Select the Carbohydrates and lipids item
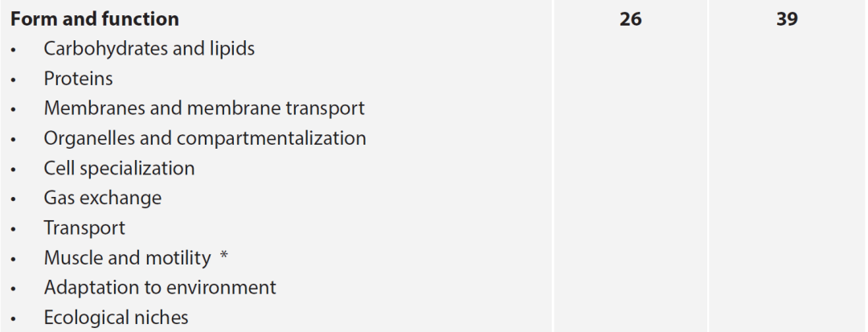Screen dimensions: 868x332 tap(149, 49)
